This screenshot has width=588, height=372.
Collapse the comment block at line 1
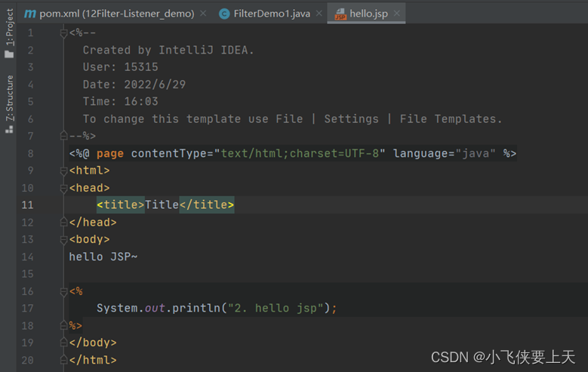pos(63,33)
